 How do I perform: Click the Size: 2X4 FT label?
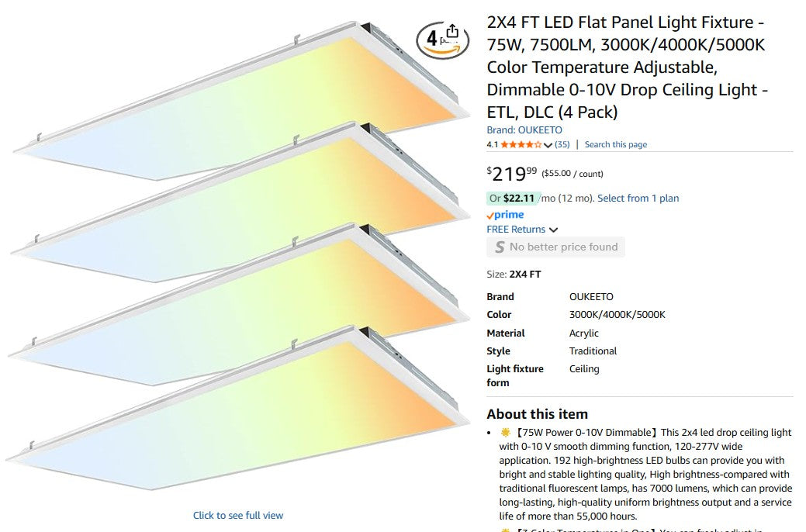pos(514,274)
